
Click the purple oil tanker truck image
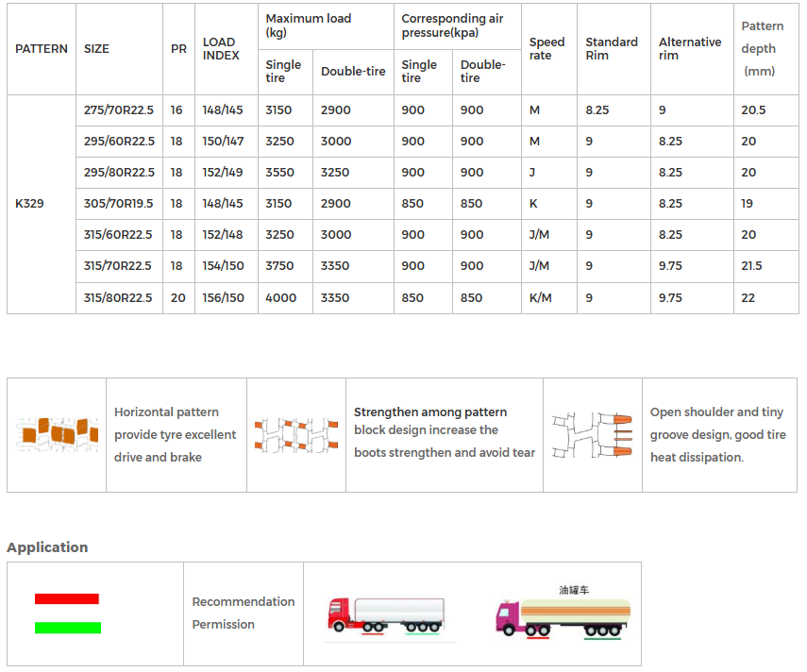(563, 618)
